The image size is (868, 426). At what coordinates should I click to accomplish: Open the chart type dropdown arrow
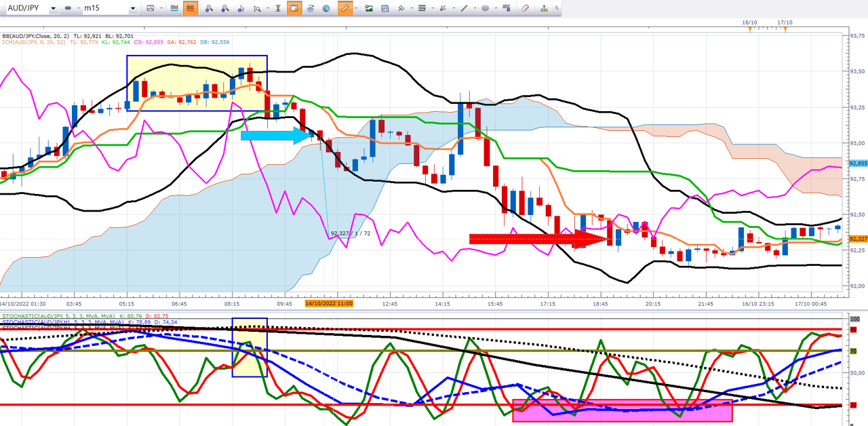pos(162,9)
